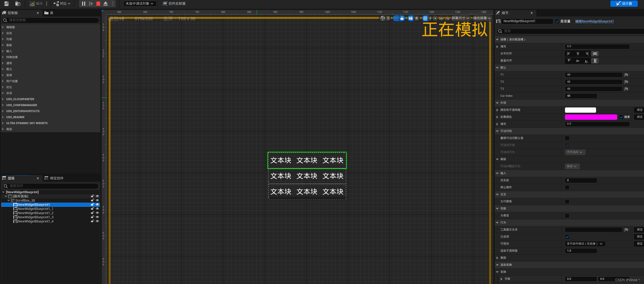Open the 控件反射器 widget reflector
This screenshot has height=284, width=644.
[x=173, y=4]
